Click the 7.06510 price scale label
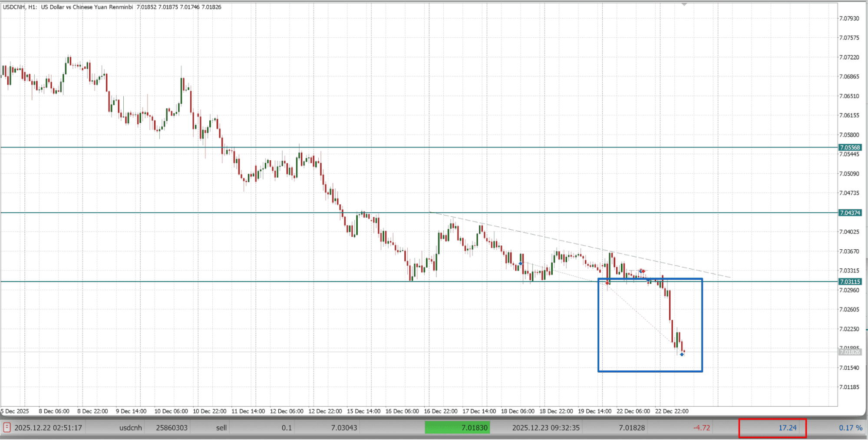Screen dimensions: 868x440 coord(849,96)
